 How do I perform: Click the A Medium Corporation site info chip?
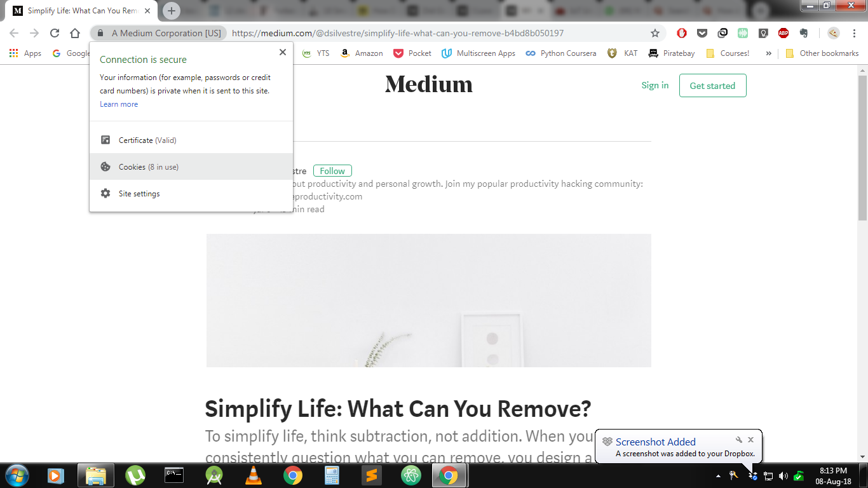[x=159, y=33]
